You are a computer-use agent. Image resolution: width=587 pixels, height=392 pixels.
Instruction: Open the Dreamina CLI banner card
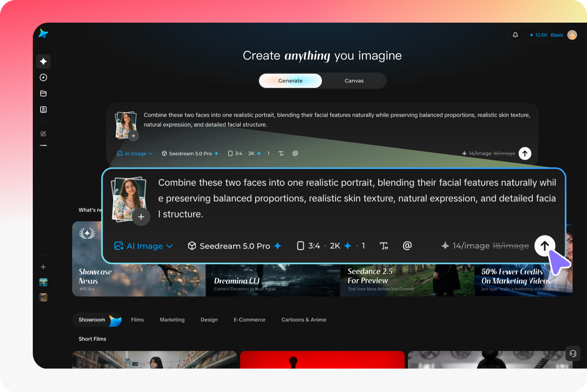click(x=273, y=280)
